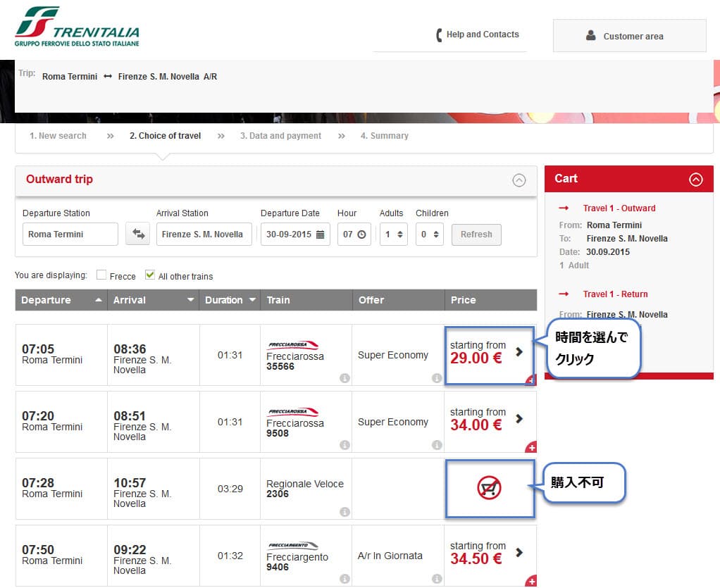Click the clock icon in Hour field
720x588 pixels.
[x=362, y=234]
